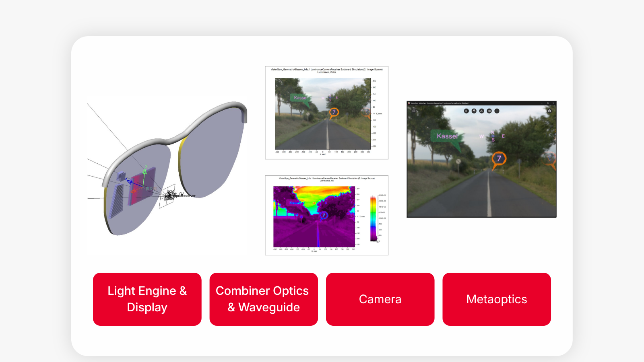
Task: Open the info icon in VisionSym toolbar
Action: 497,111
